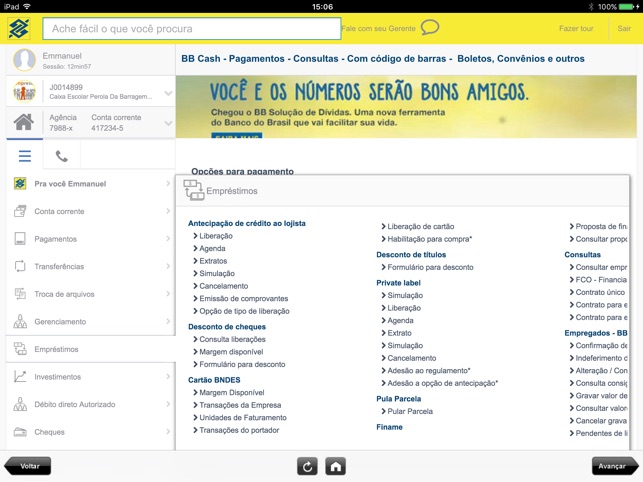Click the Cartão BNDES section heading
Image resolution: width=643 pixels, height=482 pixels.
214,380
